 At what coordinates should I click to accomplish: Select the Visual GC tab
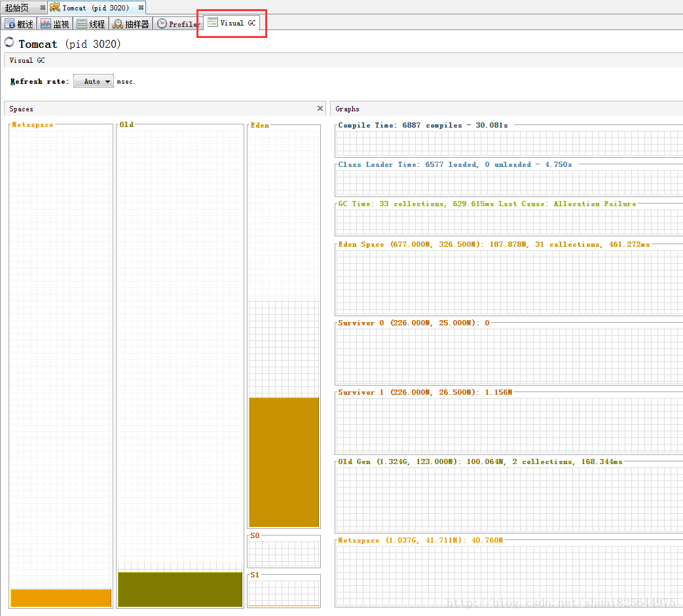232,23
